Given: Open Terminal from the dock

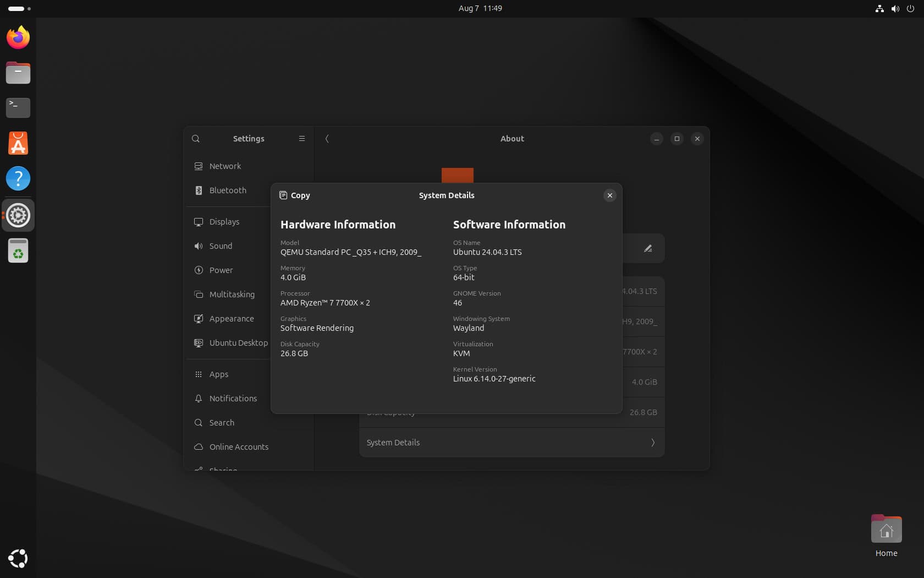Looking at the screenshot, I should coord(18,108).
